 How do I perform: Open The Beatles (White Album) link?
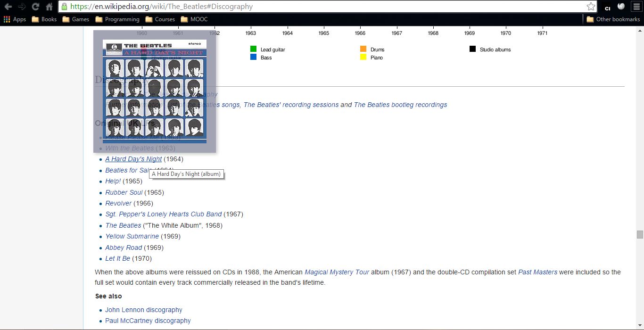coord(123,225)
